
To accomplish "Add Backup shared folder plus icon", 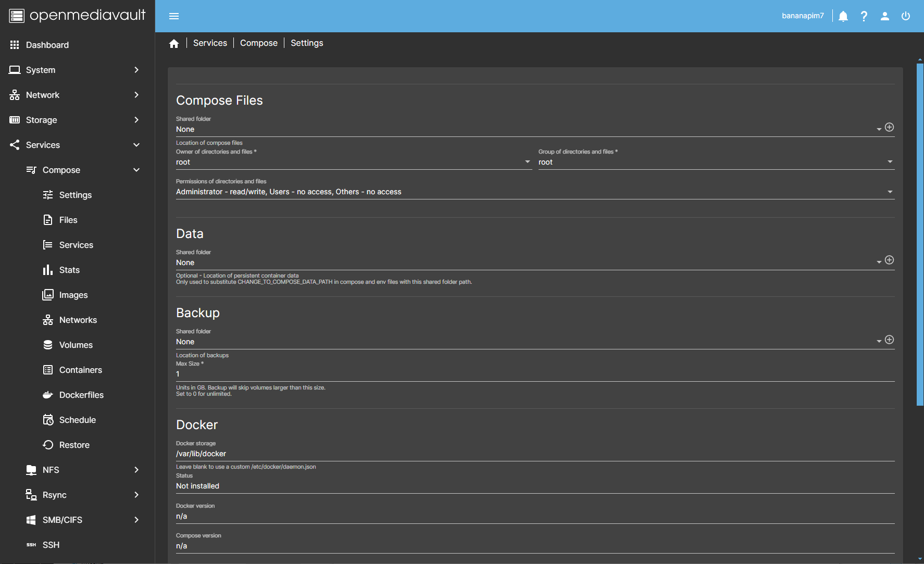I will (x=890, y=340).
